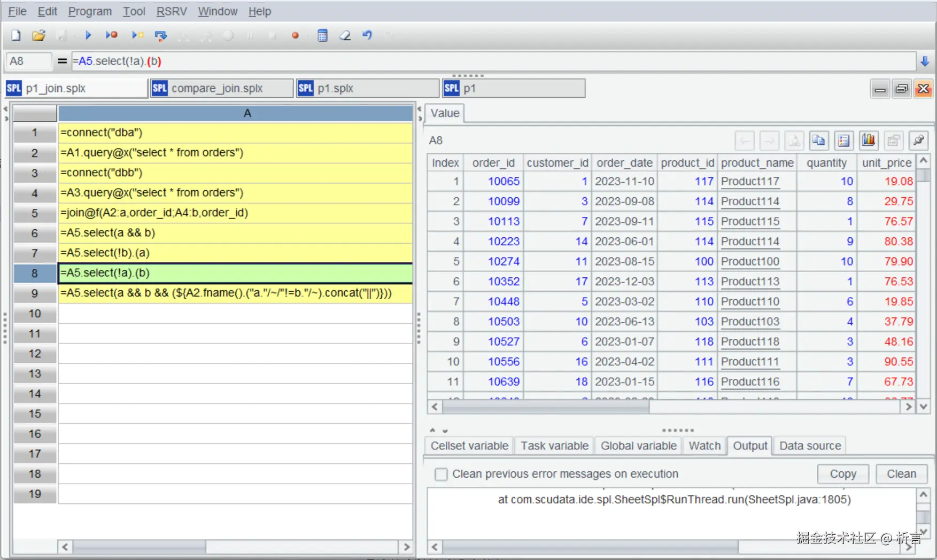Image resolution: width=937 pixels, height=560 pixels.
Task: Switch to the p1.splx tab
Action: [368, 88]
